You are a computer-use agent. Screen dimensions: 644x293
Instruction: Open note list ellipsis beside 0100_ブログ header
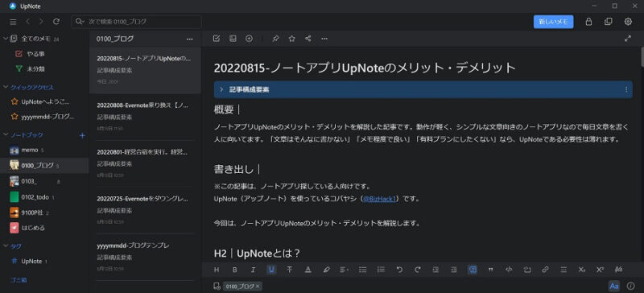189,39
